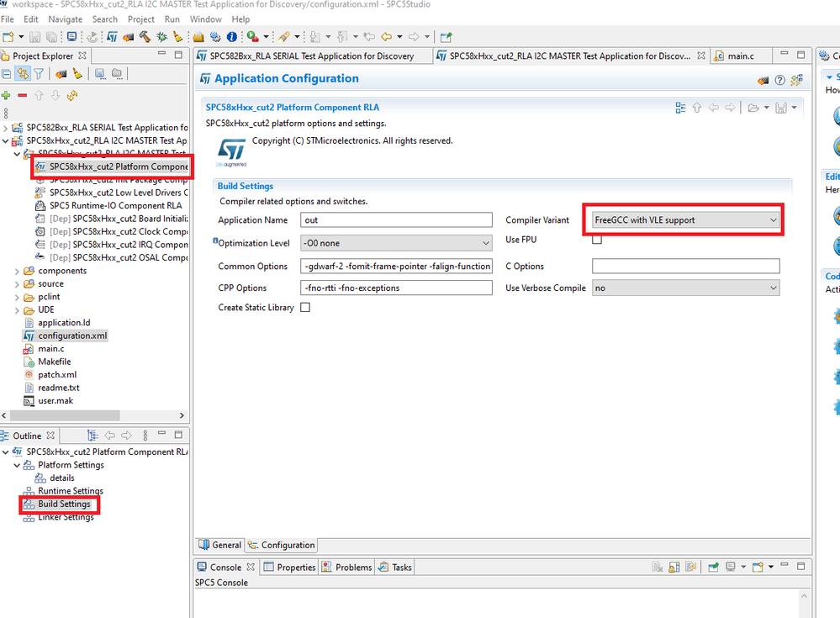Viewport: 840px width, 618px height.
Task: Expand the components folder
Action: click(17, 271)
